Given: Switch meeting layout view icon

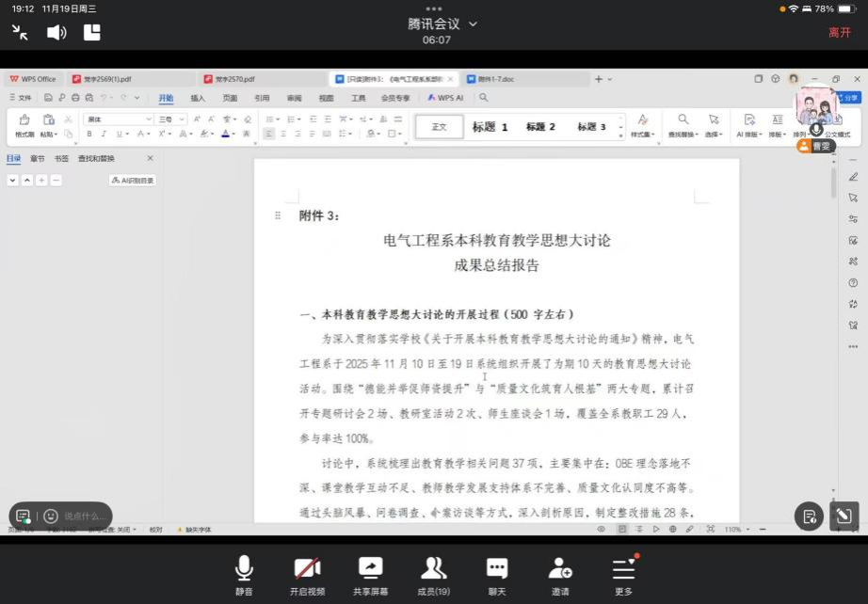Looking at the screenshot, I should (92, 33).
